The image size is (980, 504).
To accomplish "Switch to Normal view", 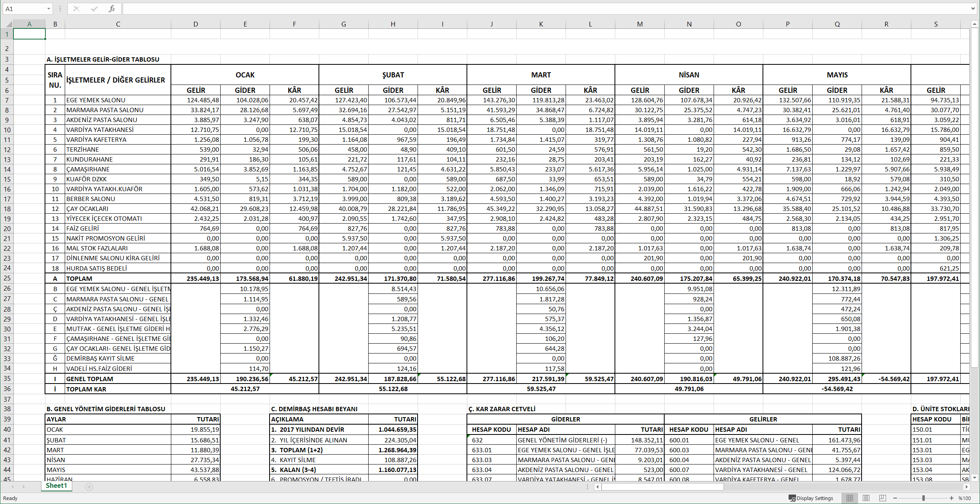I will pyautogui.click(x=850, y=498).
